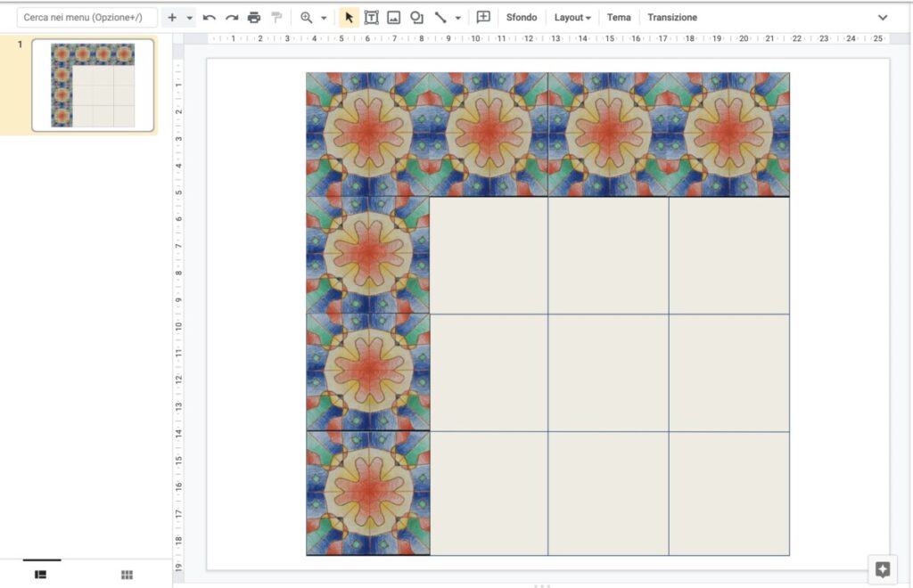Viewport: 913px width, 588px height.
Task: Click the Sfondo button
Action: tap(521, 18)
